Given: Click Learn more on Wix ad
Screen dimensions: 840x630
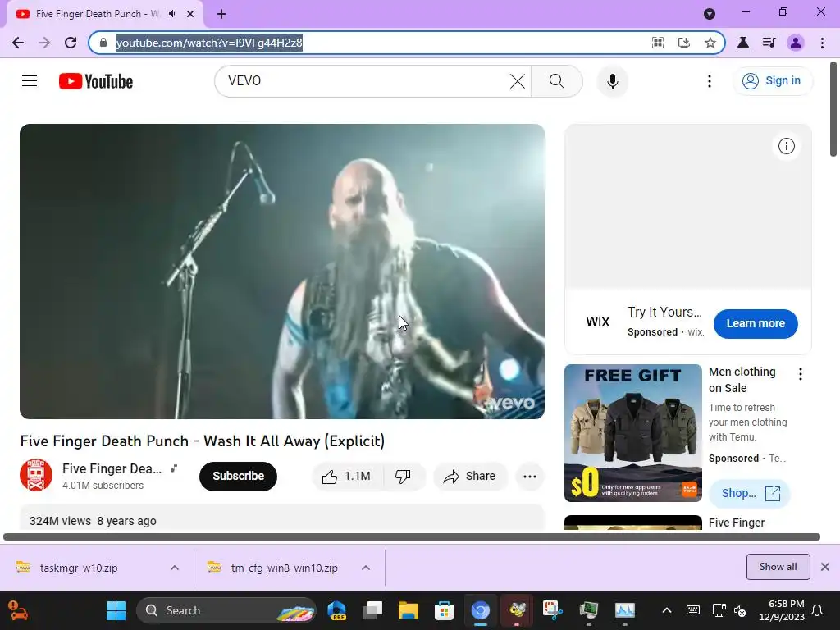Looking at the screenshot, I should pyautogui.click(x=756, y=323).
